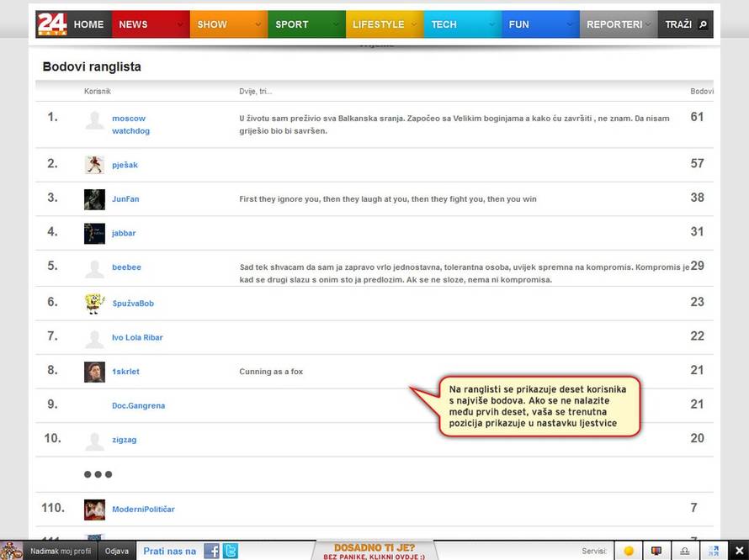Go to the HOME tab
Image resolution: width=749 pixels, height=560 pixels.
88,24
